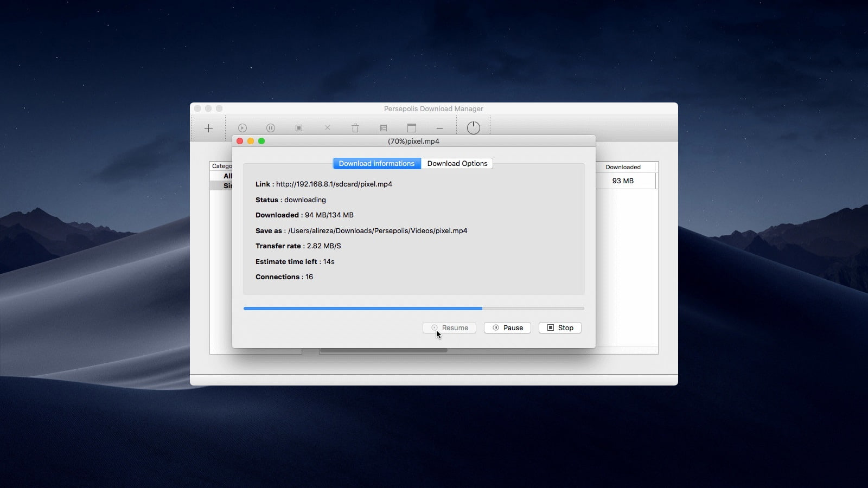The width and height of the screenshot is (868, 488).
Task: Delete the download file using the trash icon
Action: 355,128
